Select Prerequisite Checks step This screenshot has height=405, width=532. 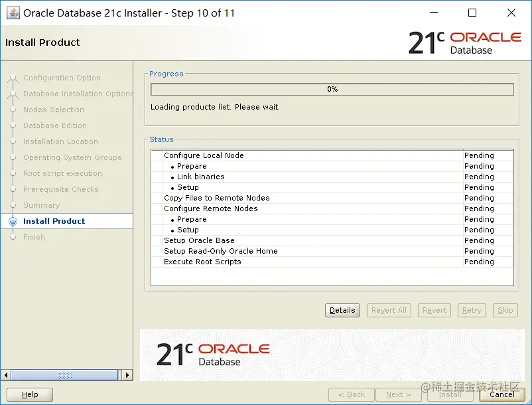(61, 189)
